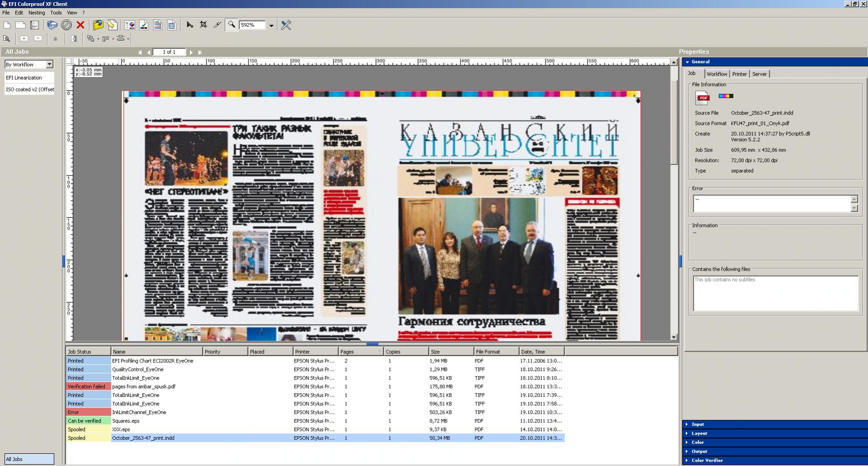Screen dimensions: 868x466
Task: Go to last page arrow
Action: 199,52
